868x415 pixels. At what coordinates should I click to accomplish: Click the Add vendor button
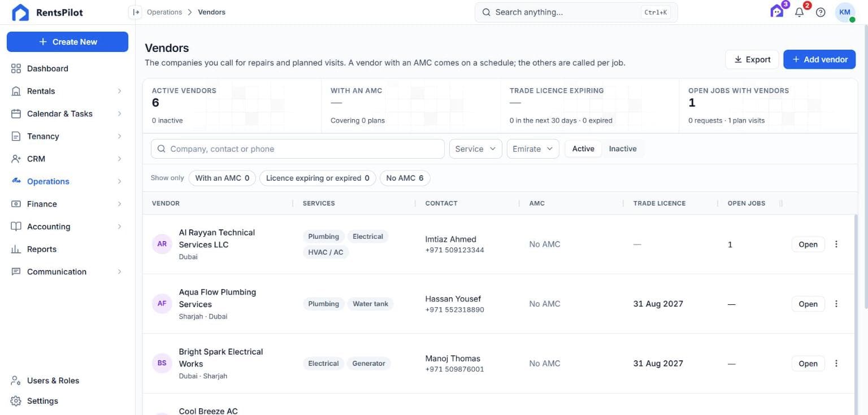tap(819, 59)
